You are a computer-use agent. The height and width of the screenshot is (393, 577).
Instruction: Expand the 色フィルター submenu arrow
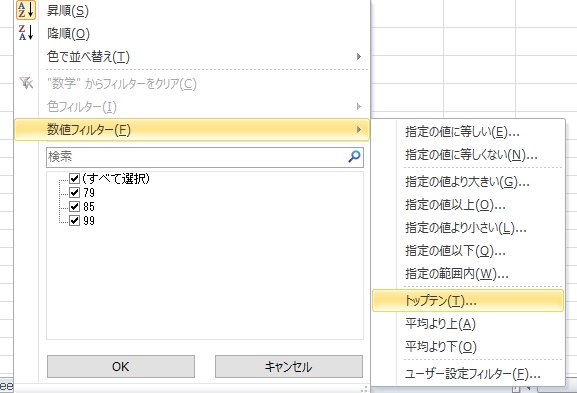click(x=359, y=107)
